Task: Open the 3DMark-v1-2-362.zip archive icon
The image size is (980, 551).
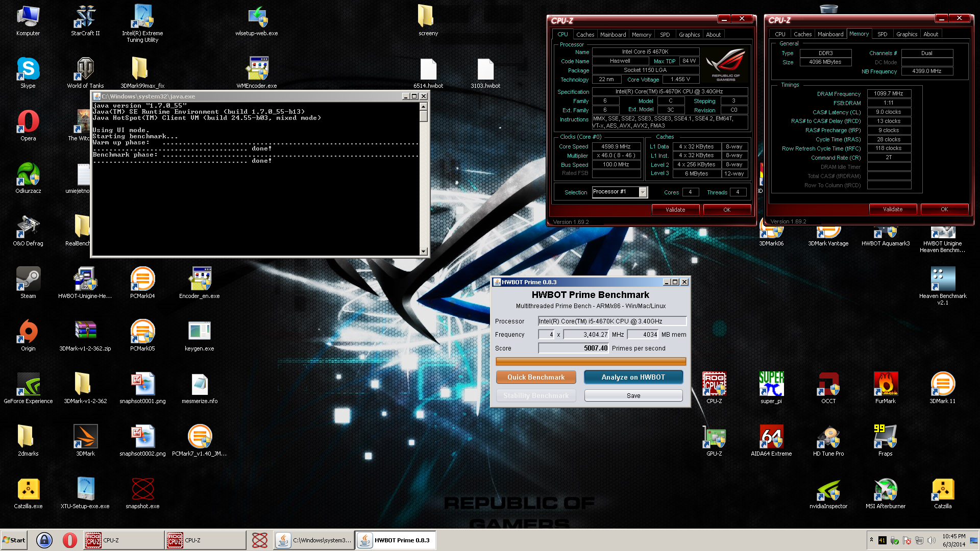Action: point(85,336)
